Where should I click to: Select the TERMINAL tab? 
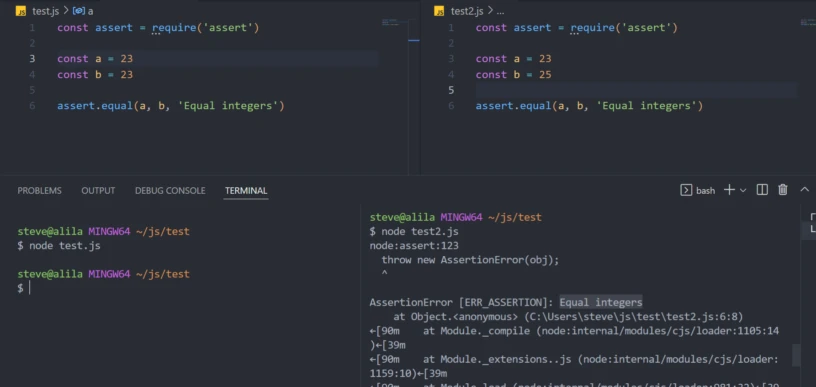(246, 191)
